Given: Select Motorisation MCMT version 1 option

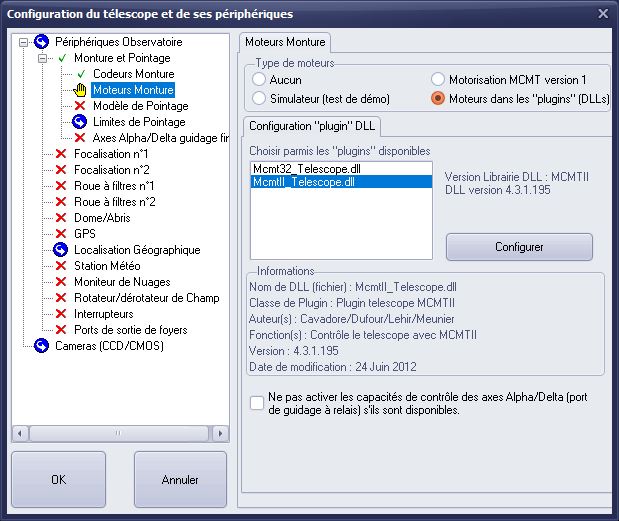Looking at the screenshot, I should pos(438,79).
